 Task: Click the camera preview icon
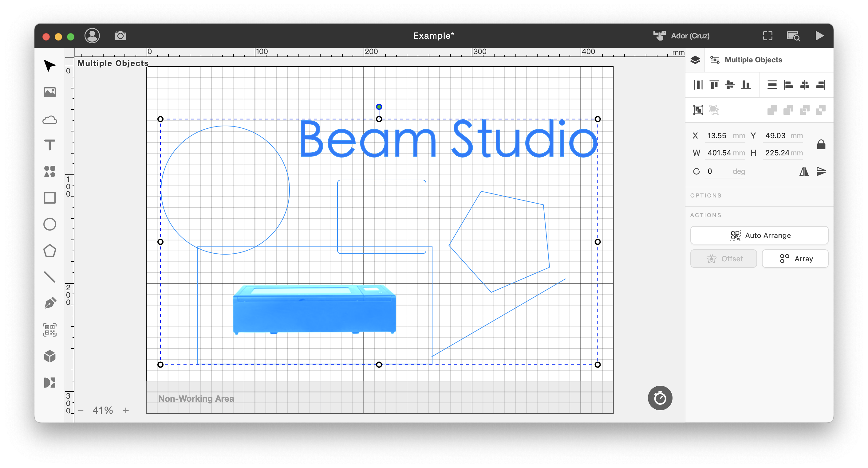(120, 35)
